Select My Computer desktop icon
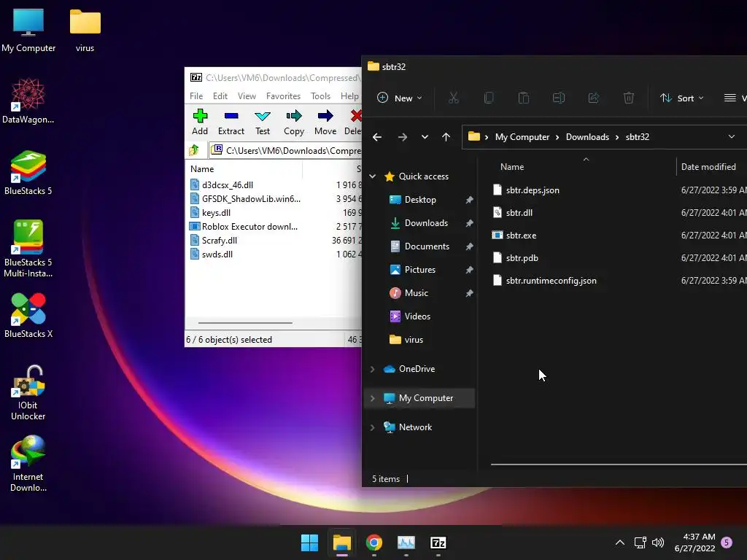The image size is (747, 560). [x=28, y=31]
